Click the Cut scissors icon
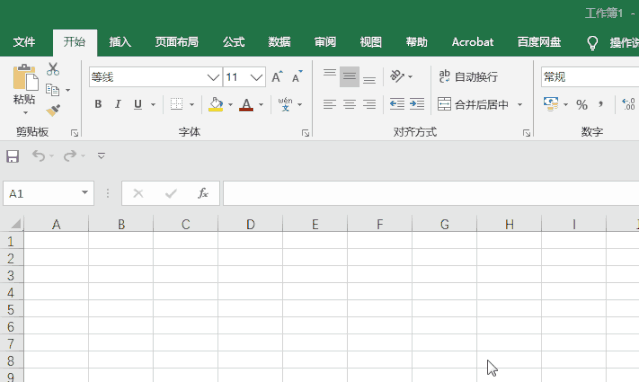Screen dimensions: 639x382 click(53, 69)
